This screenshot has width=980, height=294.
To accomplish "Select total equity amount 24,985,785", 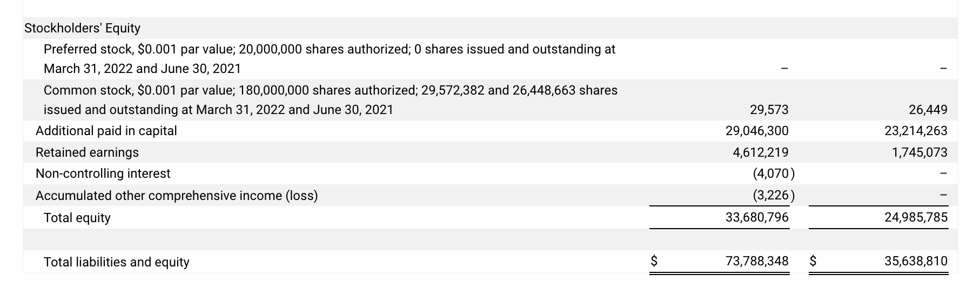I will 916,217.
